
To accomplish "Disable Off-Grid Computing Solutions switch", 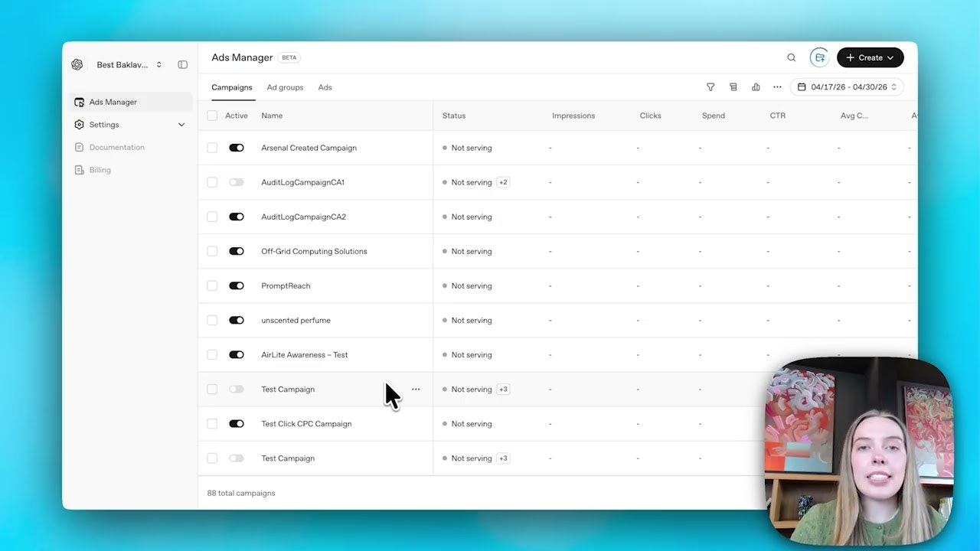I will [237, 251].
